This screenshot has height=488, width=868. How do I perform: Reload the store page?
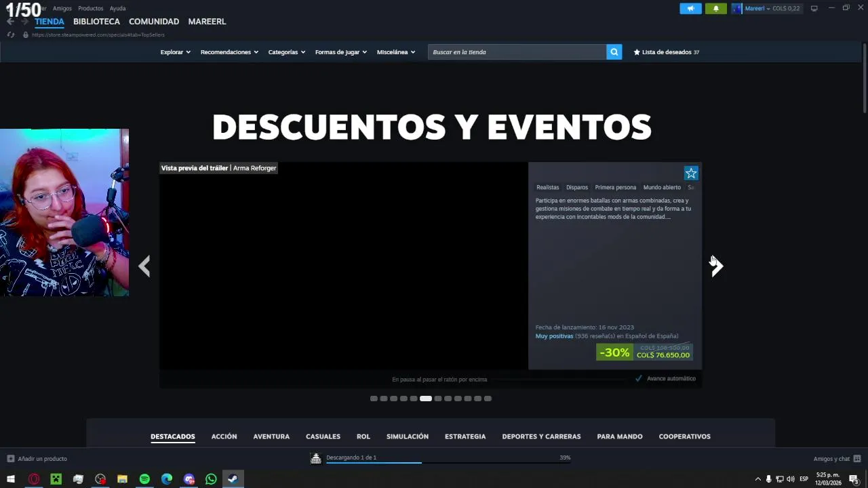(11, 35)
